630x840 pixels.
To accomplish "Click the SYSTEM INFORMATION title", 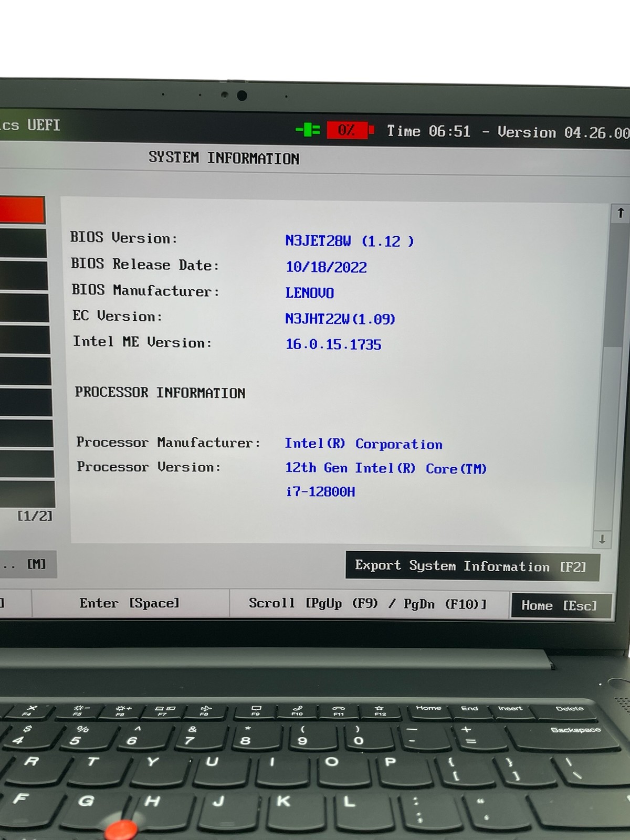I will (224, 158).
